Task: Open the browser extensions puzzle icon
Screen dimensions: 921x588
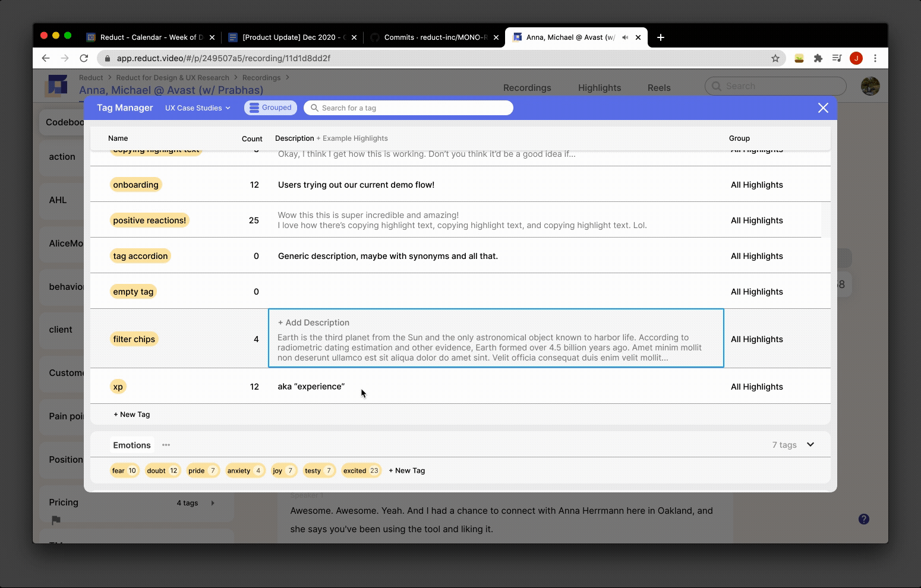Action: coord(818,58)
